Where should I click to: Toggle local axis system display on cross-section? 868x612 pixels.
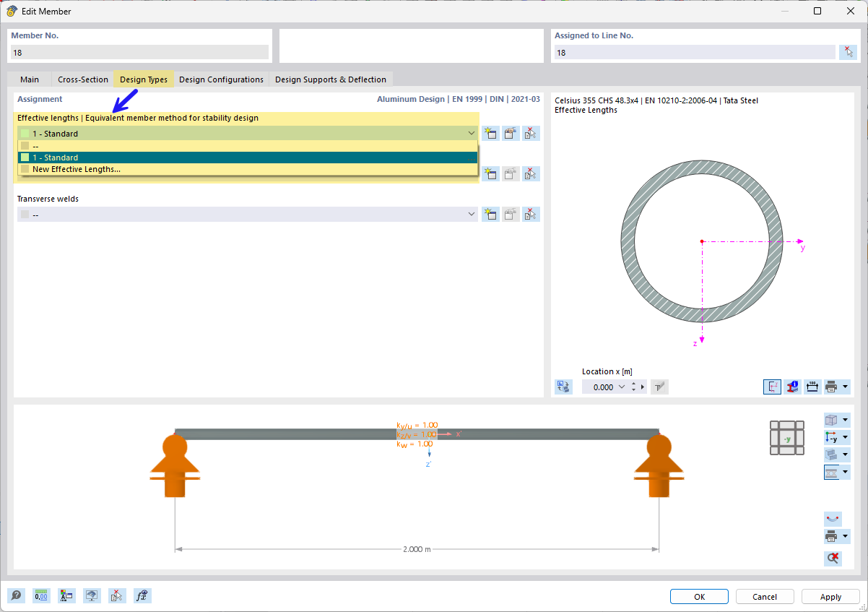[772, 387]
